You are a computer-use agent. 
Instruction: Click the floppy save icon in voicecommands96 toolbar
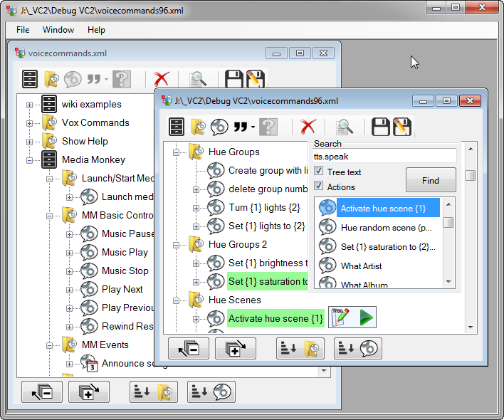(x=381, y=127)
